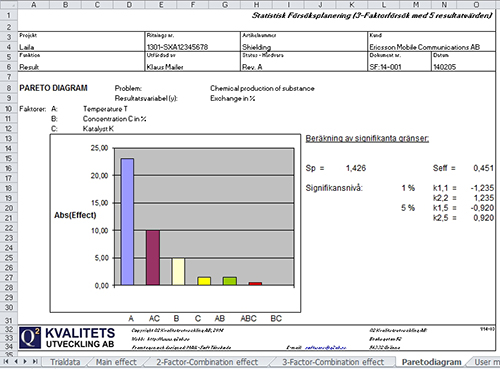Image resolution: width=500 pixels, height=369 pixels.
Task: Open 3-Factor-Combination effect tab
Action: (333, 362)
